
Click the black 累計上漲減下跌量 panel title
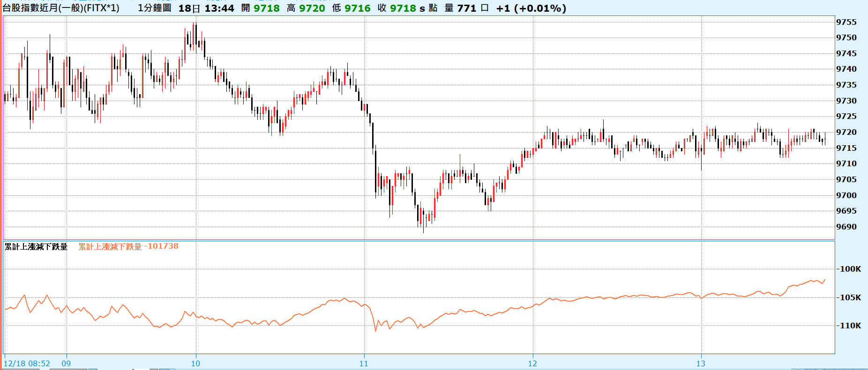point(36,247)
